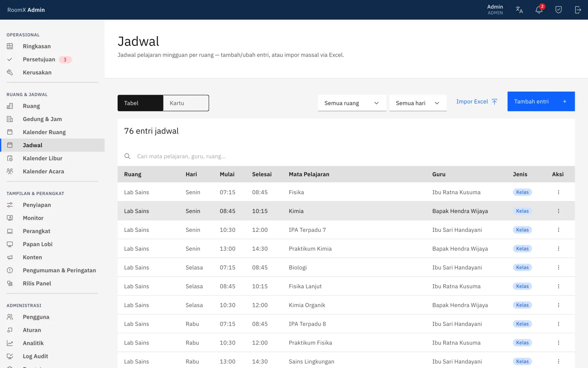Click the Gedung & Jam building icon
This screenshot has height=368, width=588.
point(10,119)
